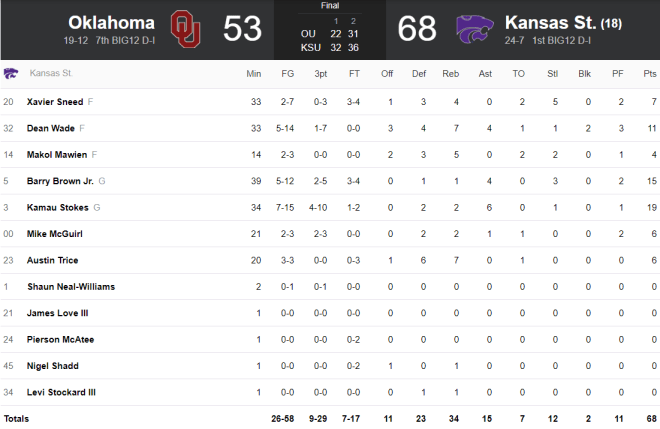660x429 pixels.
Task: Select Barry Brown Jr. player link
Action: tap(60, 181)
